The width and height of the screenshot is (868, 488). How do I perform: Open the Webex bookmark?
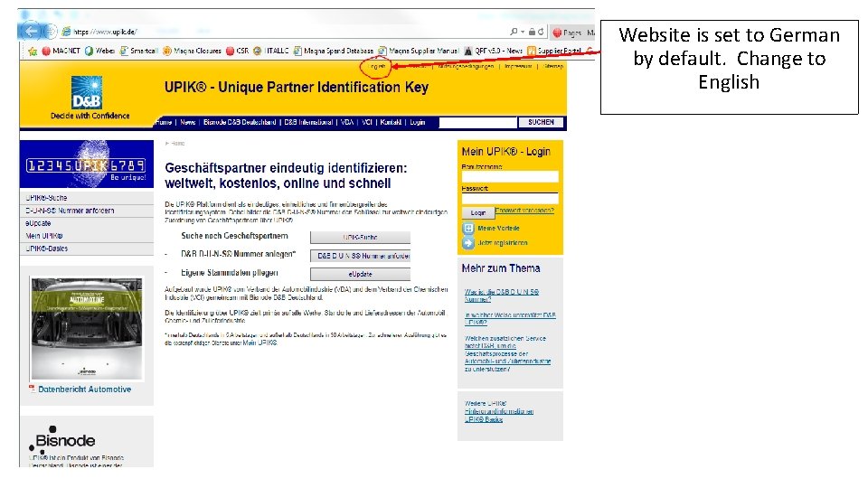click(x=99, y=51)
